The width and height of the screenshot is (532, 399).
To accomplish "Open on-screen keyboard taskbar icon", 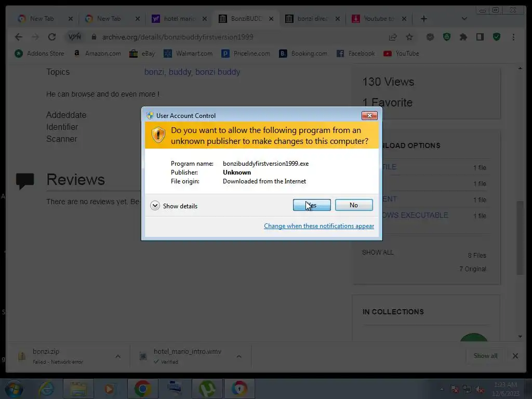I will point(175,389).
